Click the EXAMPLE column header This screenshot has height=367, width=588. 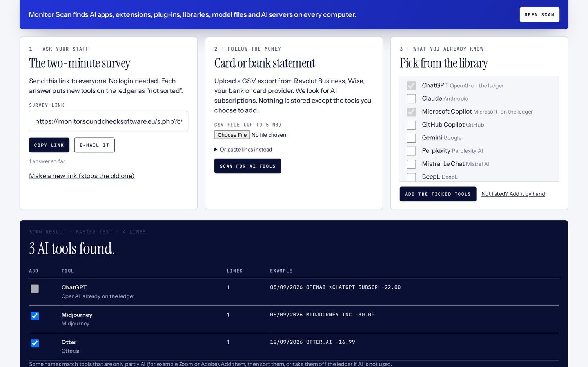tap(281, 271)
